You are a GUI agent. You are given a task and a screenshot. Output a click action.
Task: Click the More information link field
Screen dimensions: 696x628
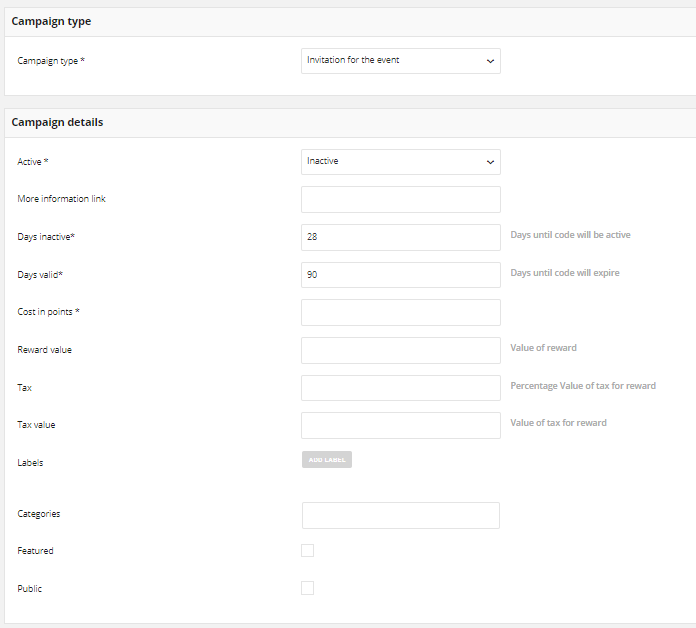click(400, 199)
